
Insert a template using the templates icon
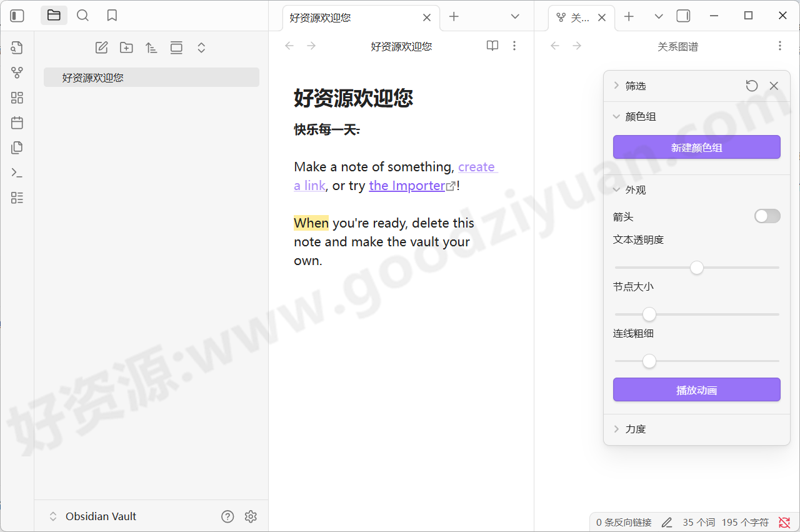coord(17,148)
